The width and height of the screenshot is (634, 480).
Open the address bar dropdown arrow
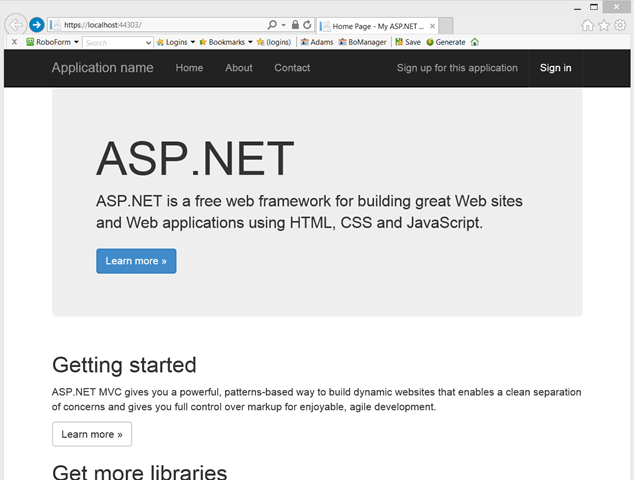coord(283,25)
